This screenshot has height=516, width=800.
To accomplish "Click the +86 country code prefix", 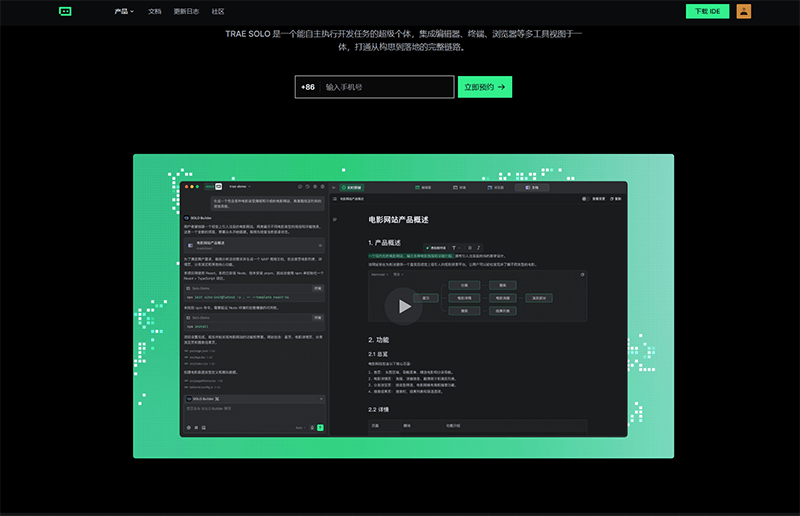I will tap(308, 87).
